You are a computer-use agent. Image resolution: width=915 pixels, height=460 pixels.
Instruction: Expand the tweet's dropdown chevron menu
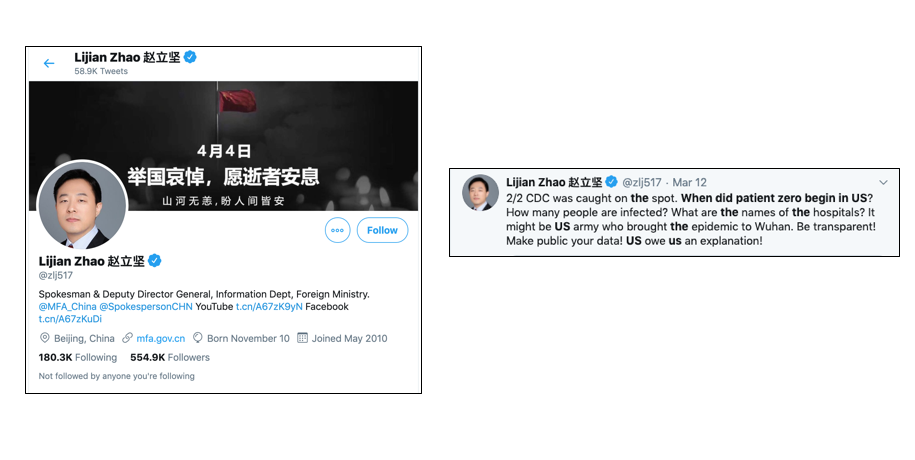point(883,183)
